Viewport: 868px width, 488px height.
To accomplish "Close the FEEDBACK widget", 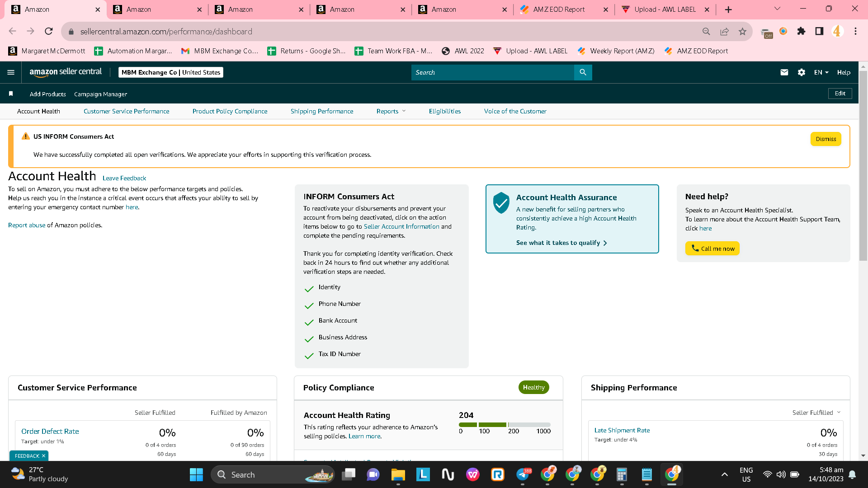I will (43, 456).
